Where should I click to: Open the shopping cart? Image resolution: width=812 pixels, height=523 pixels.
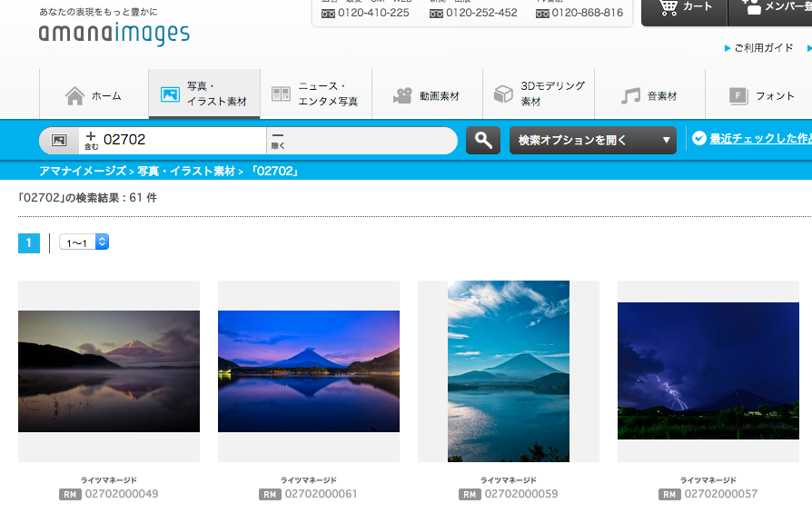coord(684,8)
